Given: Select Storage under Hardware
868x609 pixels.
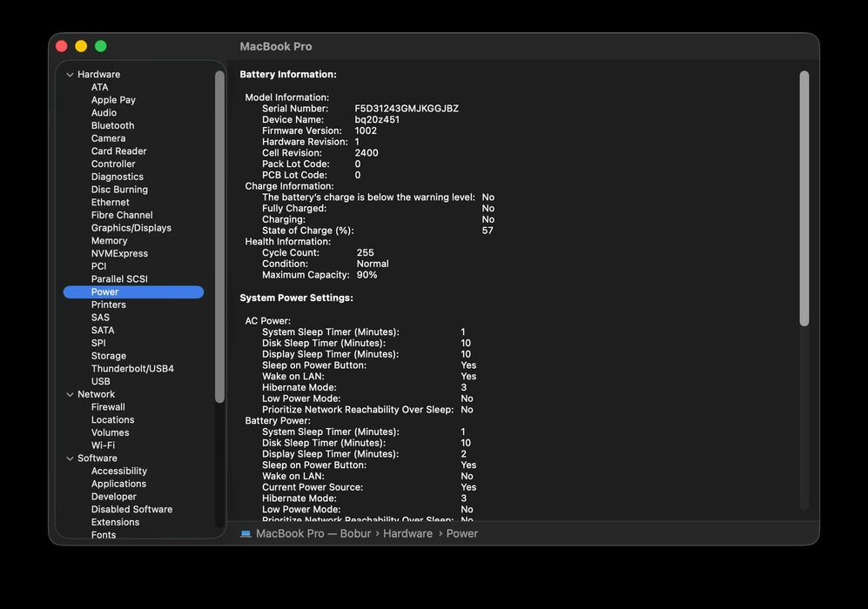Looking at the screenshot, I should pyautogui.click(x=108, y=356).
